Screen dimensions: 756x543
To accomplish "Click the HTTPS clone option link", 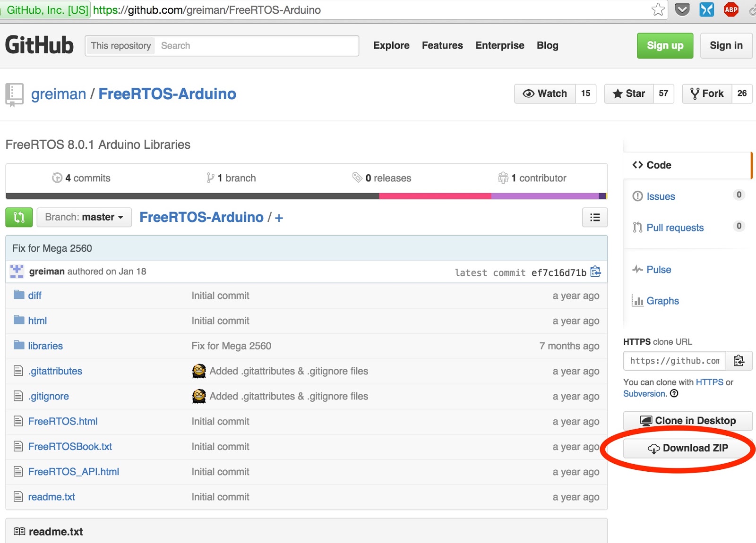I will (709, 382).
